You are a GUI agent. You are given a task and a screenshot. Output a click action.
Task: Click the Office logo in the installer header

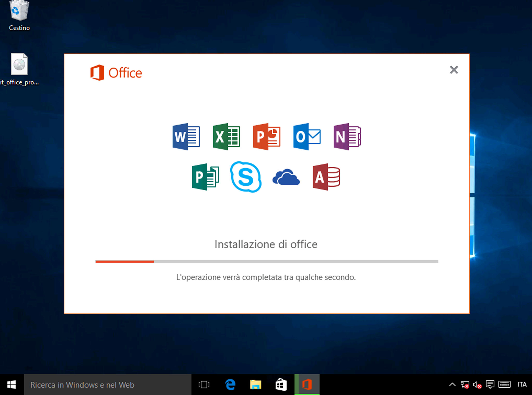pos(116,73)
